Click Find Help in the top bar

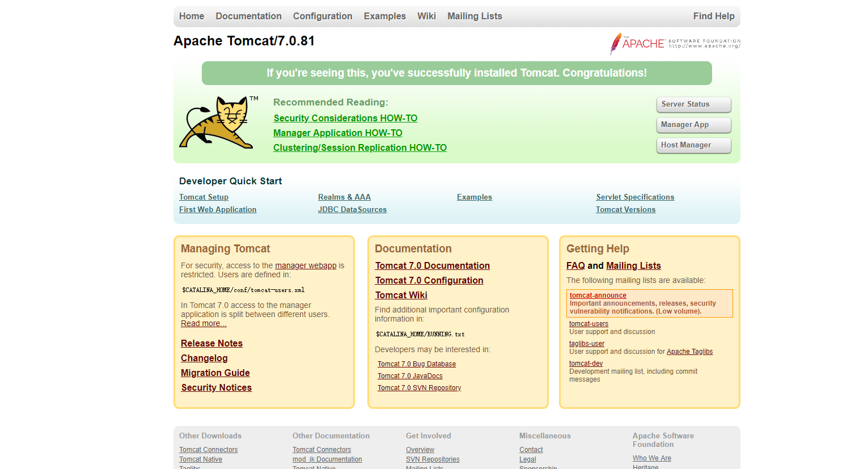click(x=714, y=16)
